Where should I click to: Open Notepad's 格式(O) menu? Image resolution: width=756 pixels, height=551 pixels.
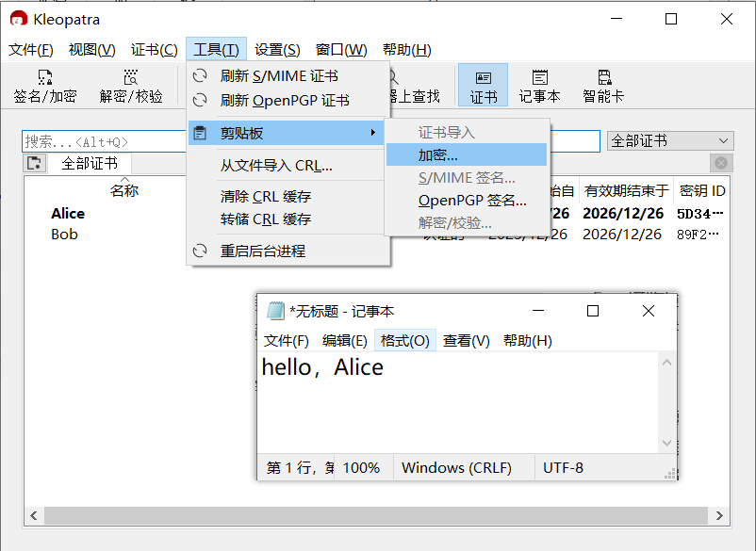click(x=405, y=341)
